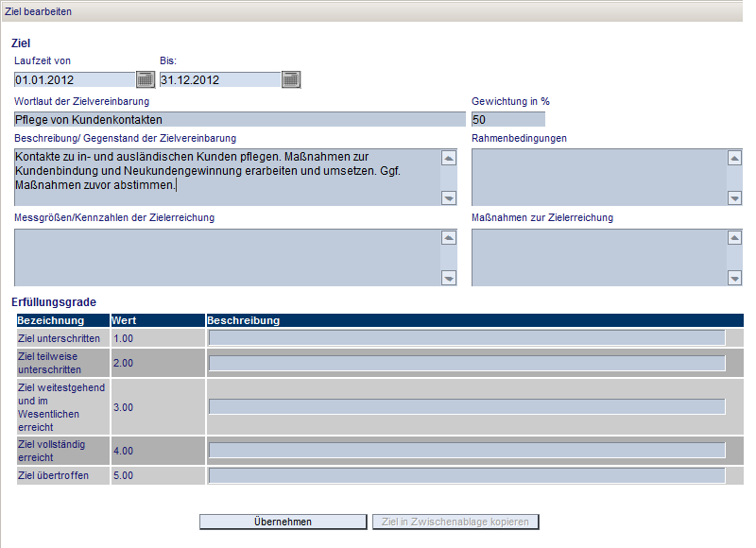This screenshot has width=756, height=548.
Task: Click Ziel in Zwischenablage kopieren button
Action: [456, 522]
